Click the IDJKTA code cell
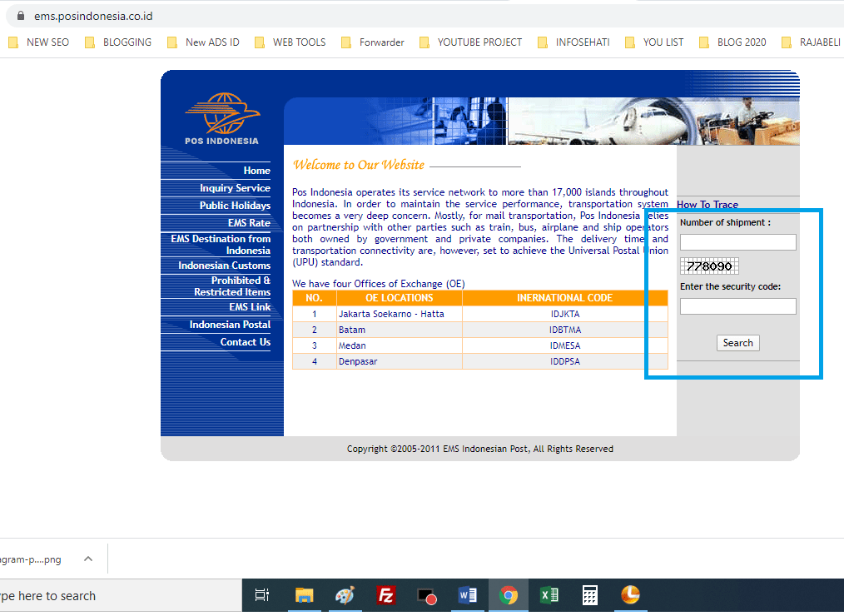This screenshot has height=616, width=844. pyautogui.click(x=564, y=314)
